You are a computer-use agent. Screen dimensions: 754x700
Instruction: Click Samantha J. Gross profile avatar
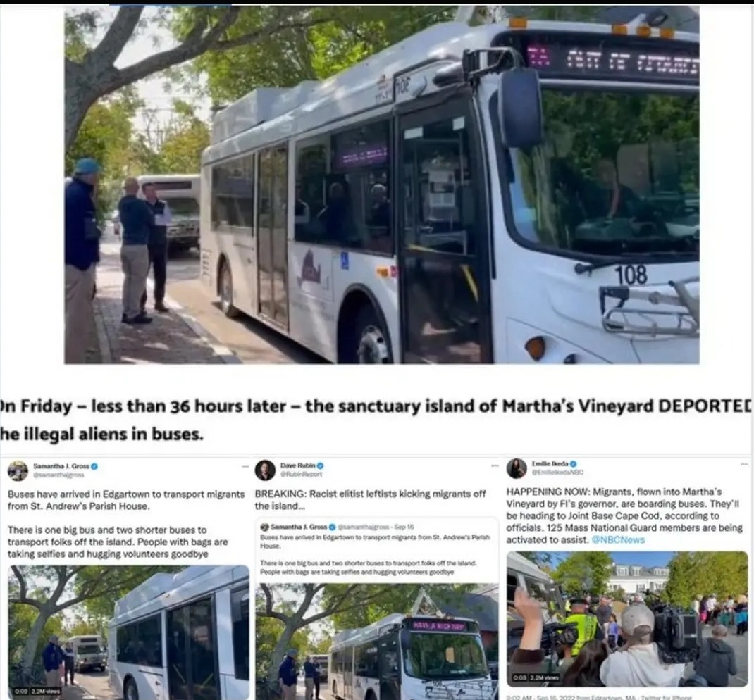coord(18,470)
